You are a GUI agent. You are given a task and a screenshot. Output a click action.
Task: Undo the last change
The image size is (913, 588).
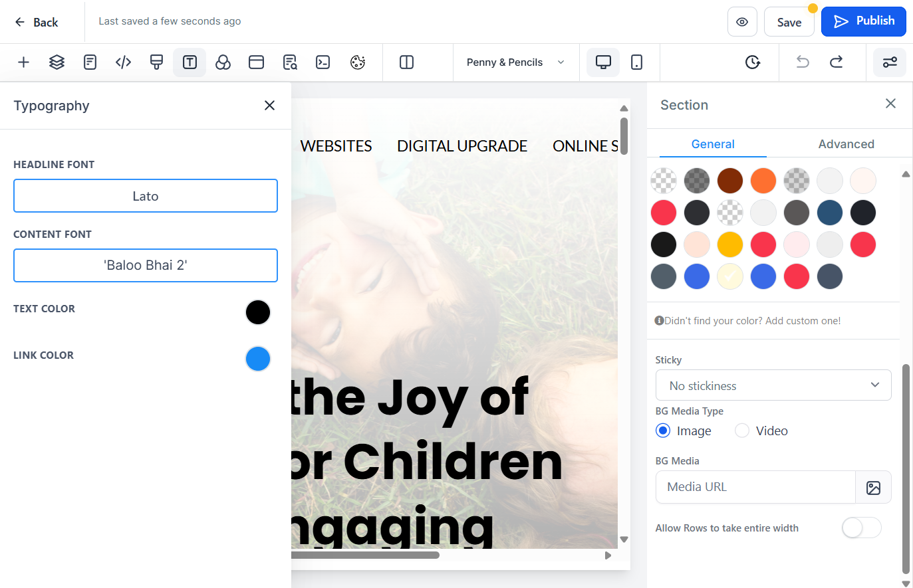(803, 62)
